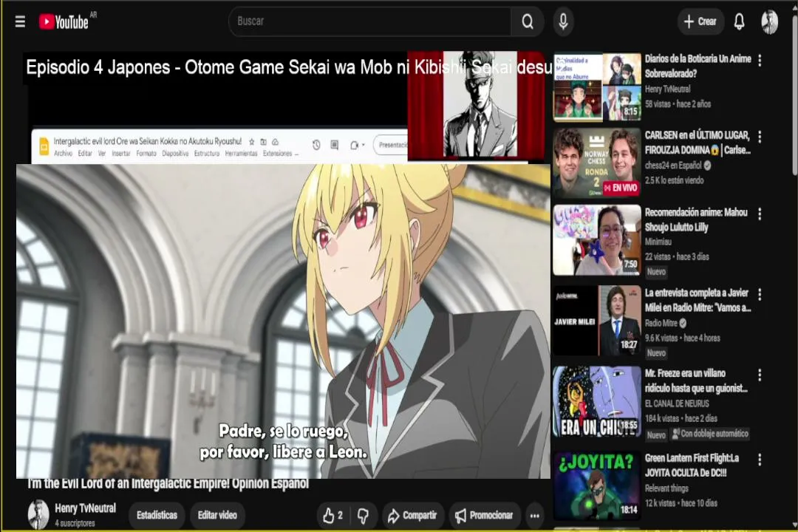Click the Slides move-to-folder icon
Screen dimensions: 798x532
263,142
